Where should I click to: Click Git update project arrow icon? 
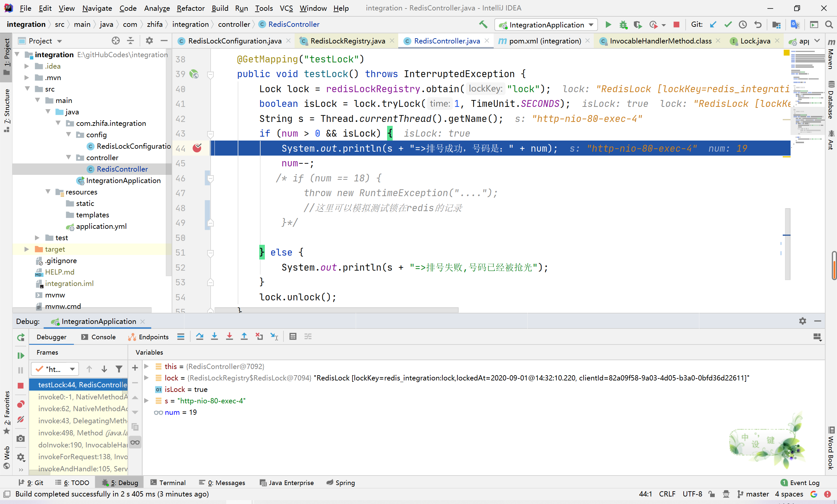[x=713, y=25]
